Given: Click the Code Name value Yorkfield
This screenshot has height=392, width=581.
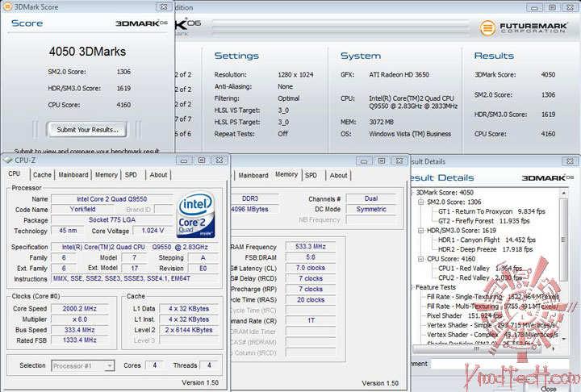Looking at the screenshot, I should click(x=82, y=210).
